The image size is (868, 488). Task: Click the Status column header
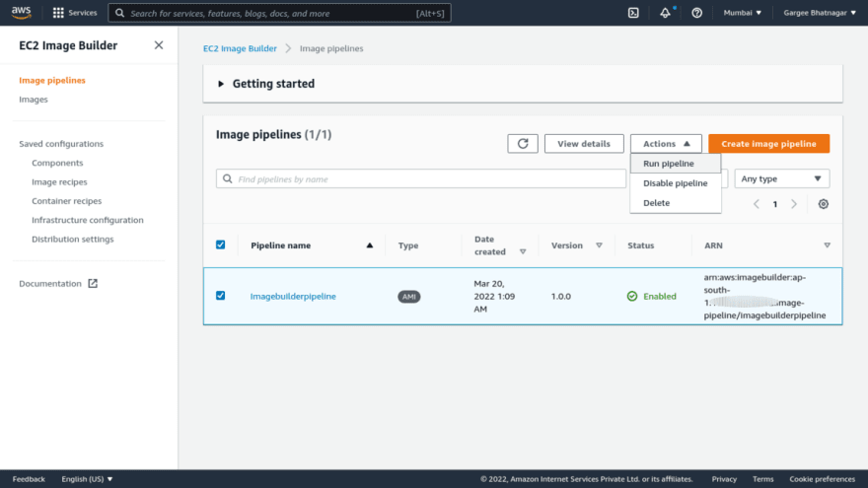click(640, 245)
